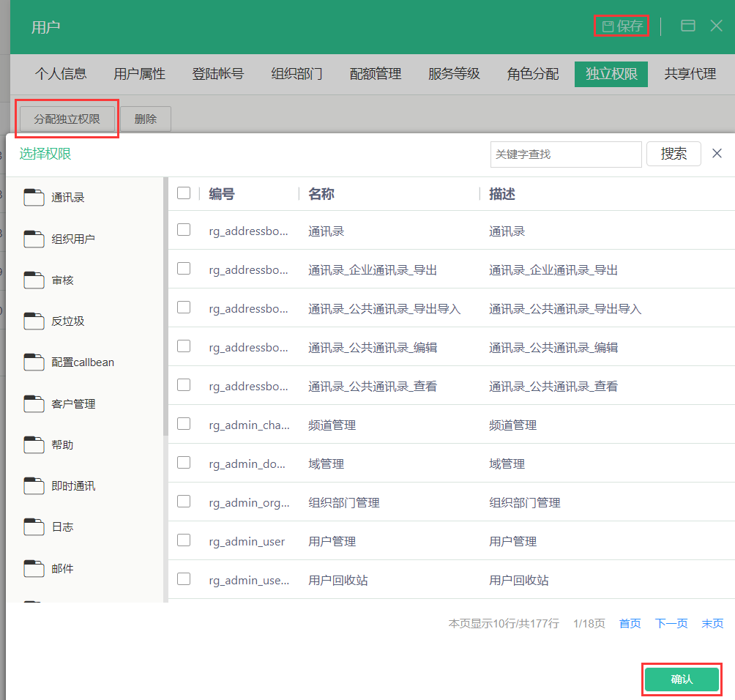Click the 分配独立权限 button
The width and height of the screenshot is (735, 700).
pos(67,119)
